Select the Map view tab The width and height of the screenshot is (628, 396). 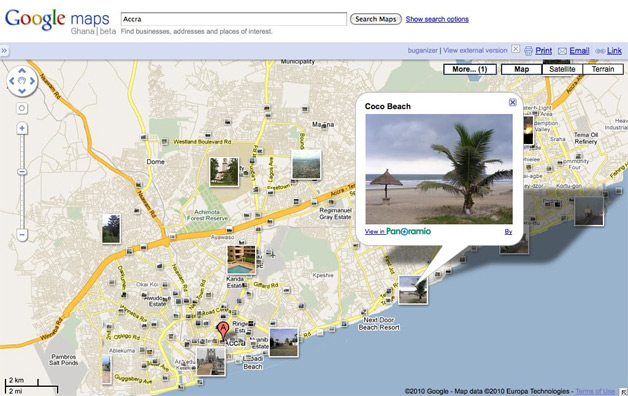pos(521,69)
